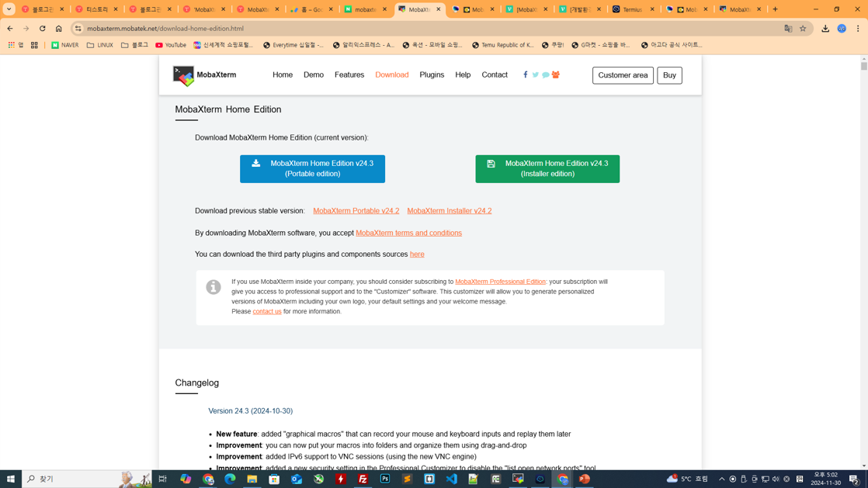Click the chat bubble forum icon
868x488 pixels.
[x=545, y=74]
